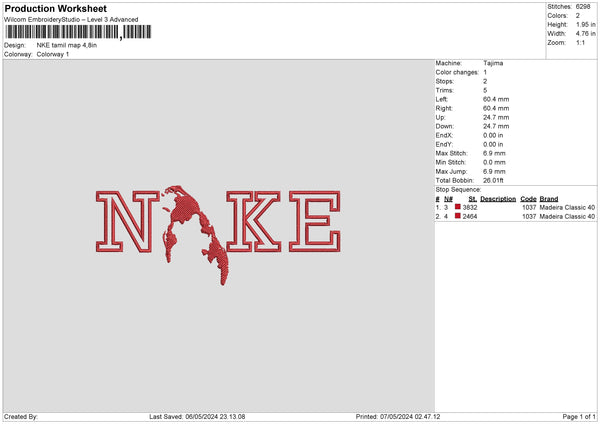
Task: Click the Min Stitch value '0.0 mm'
Action: (494, 162)
